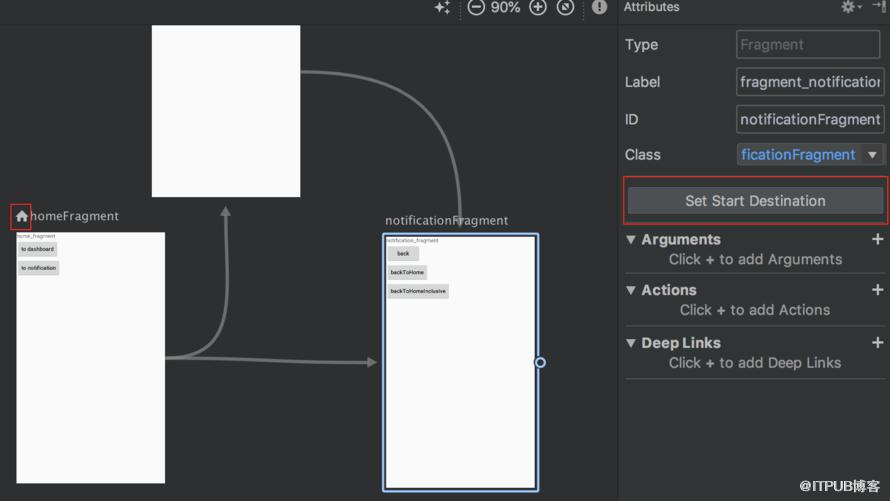Collapse the Arguments section

coord(631,239)
